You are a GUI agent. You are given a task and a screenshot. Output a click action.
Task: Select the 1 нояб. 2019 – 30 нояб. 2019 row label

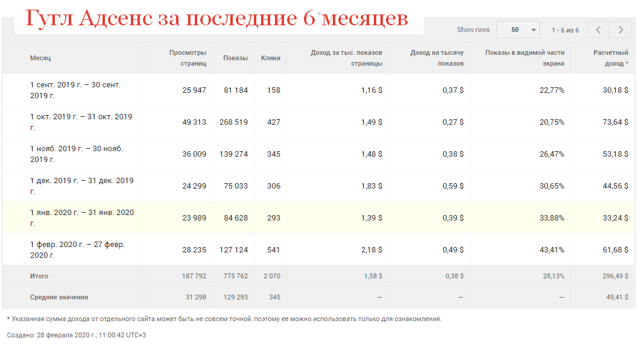[x=77, y=154]
